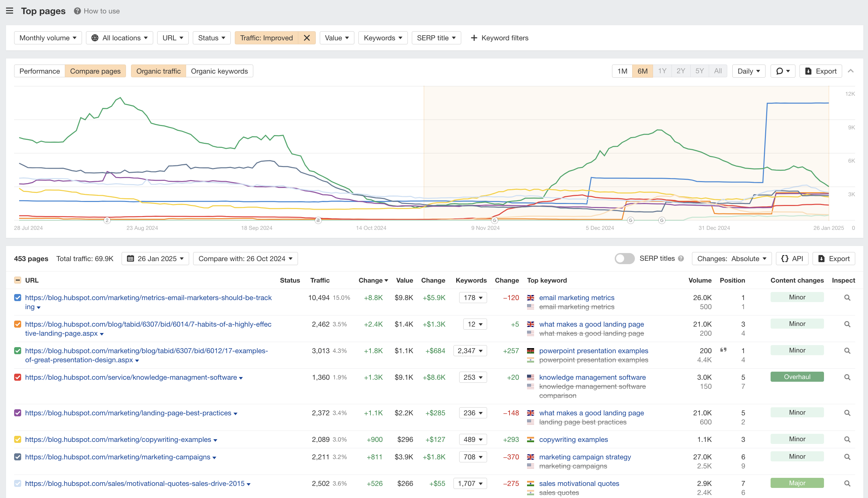Remove the Traffic: Improved filter
The image size is (868, 498).
pyautogui.click(x=307, y=38)
